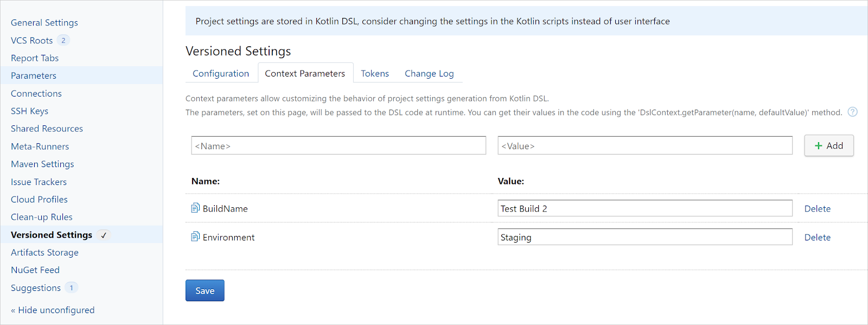Click the Value: column header

[x=511, y=181]
